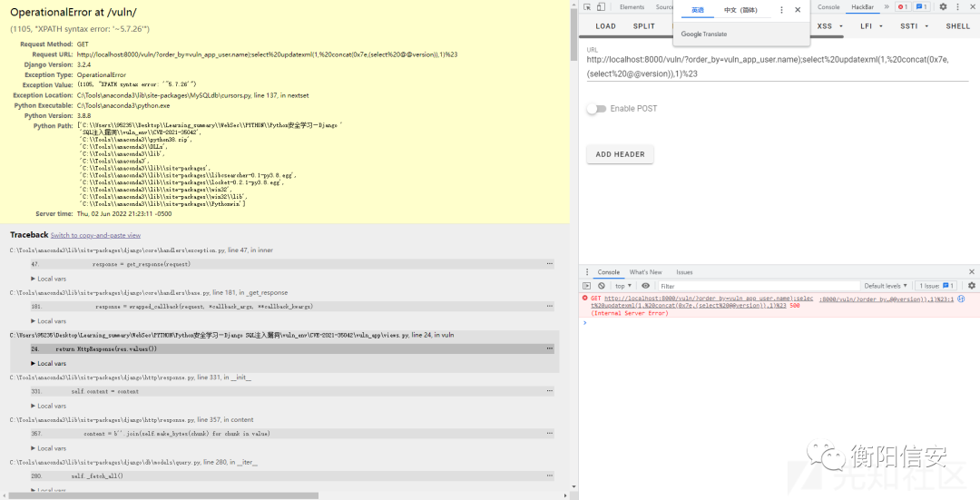Viewport: 980px width, 500px height.
Task: Expand Local vars under response.py line 331
Action: click(x=48, y=406)
